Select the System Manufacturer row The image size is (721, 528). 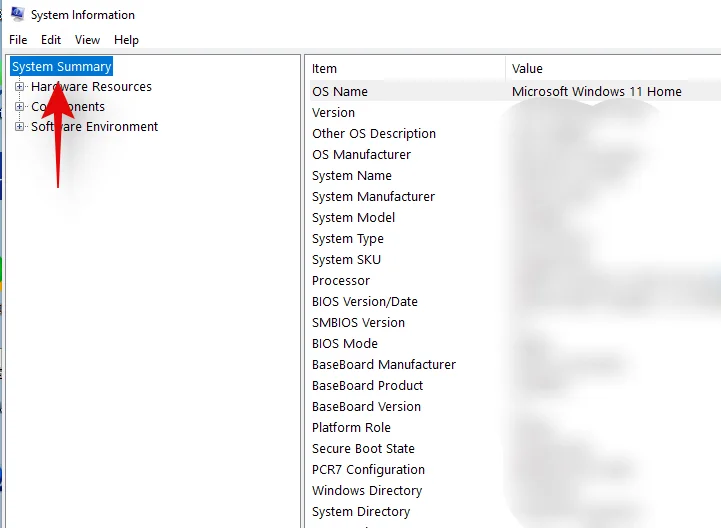(x=514, y=196)
